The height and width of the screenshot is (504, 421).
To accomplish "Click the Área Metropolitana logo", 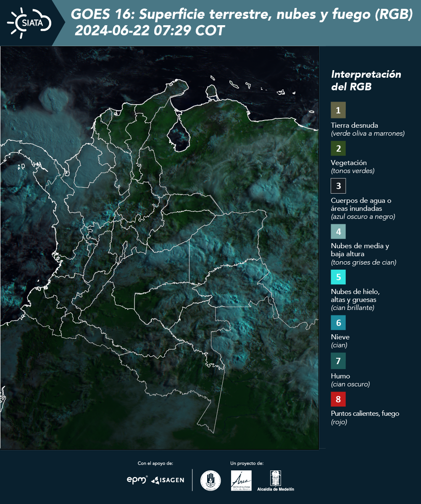I will coord(242,480).
